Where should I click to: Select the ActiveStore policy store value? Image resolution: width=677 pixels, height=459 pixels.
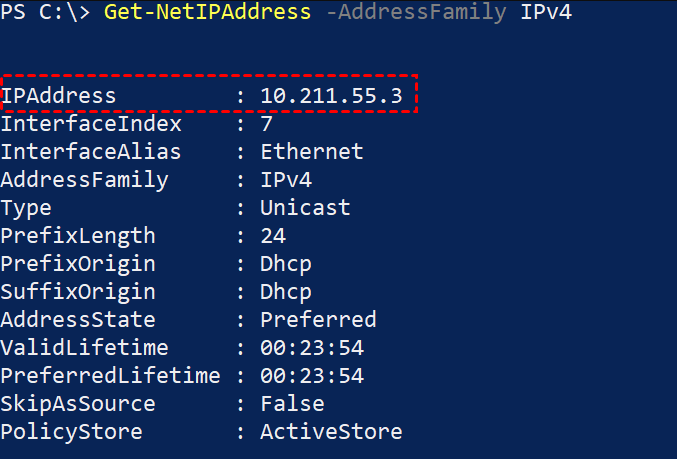tap(331, 432)
